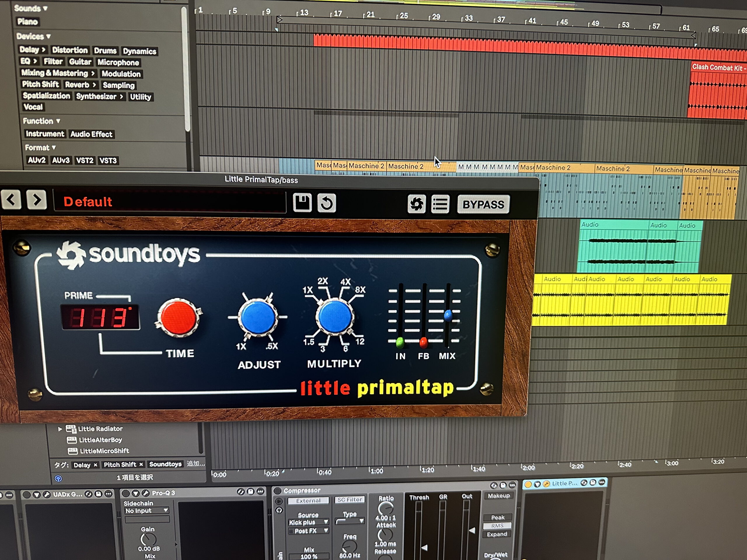Expand the Little Radiator tree item
Screen dimensions: 747x560
(60, 429)
